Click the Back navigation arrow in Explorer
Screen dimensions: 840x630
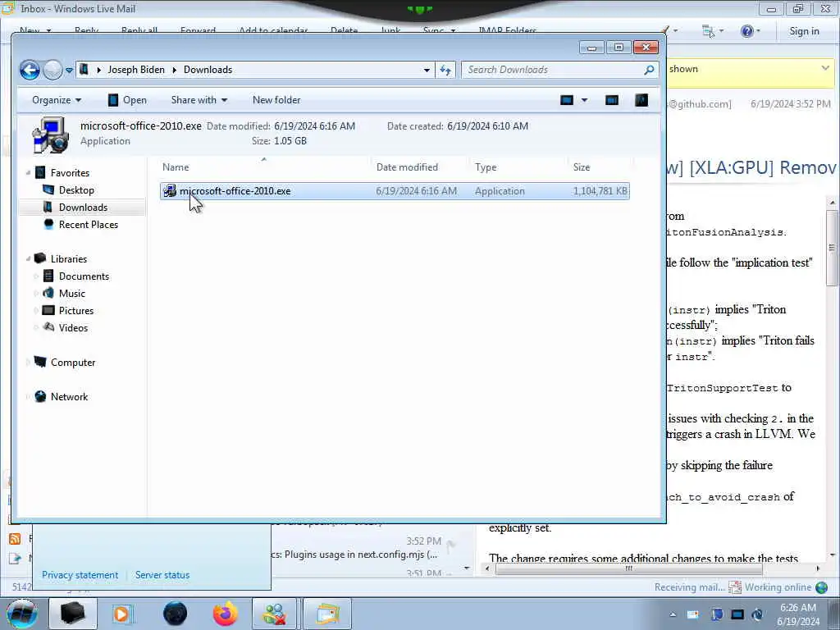[30, 70]
